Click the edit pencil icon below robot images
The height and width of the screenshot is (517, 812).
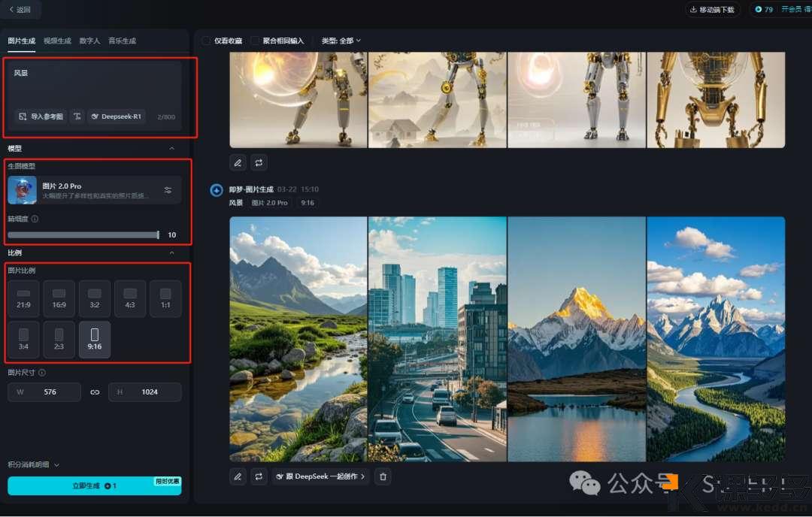click(238, 162)
